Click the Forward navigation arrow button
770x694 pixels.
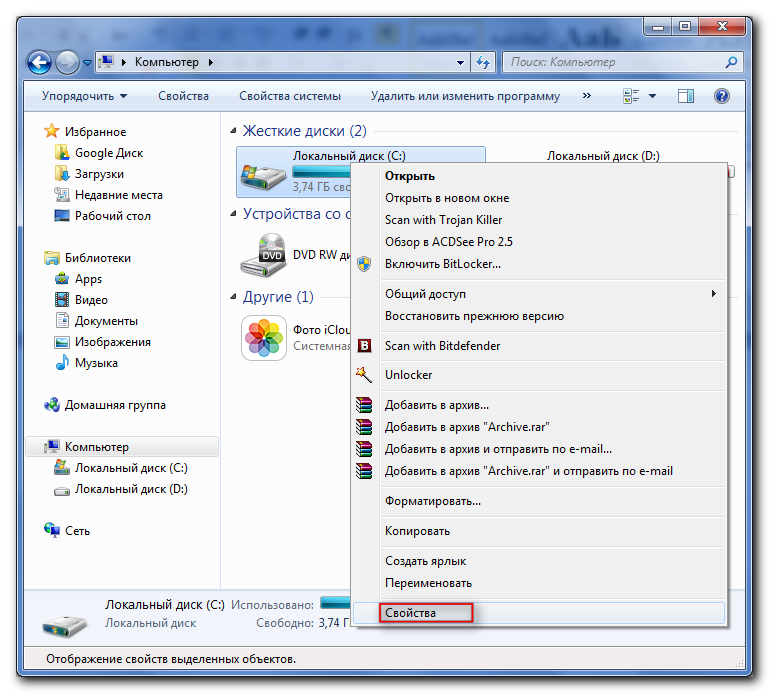(x=67, y=62)
